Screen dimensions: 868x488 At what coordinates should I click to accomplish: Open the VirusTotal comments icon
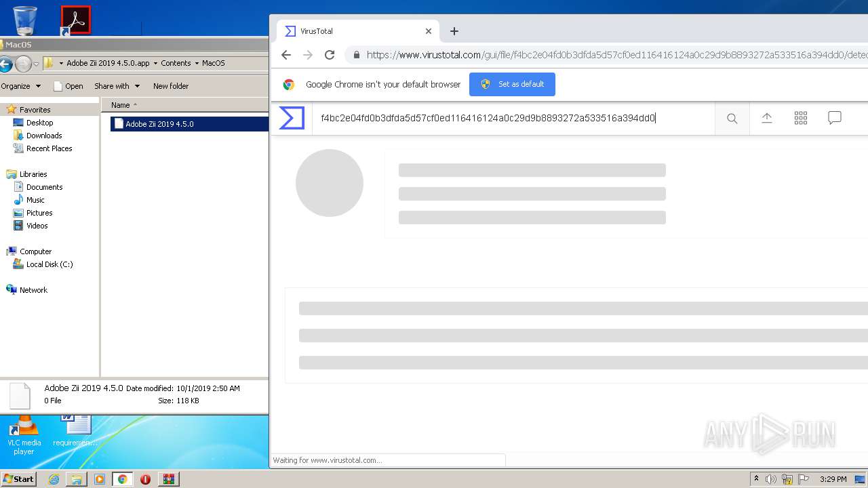click(835, 118)
